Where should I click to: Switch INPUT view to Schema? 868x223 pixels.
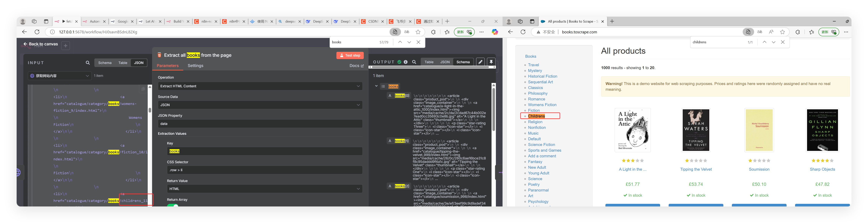105,63
